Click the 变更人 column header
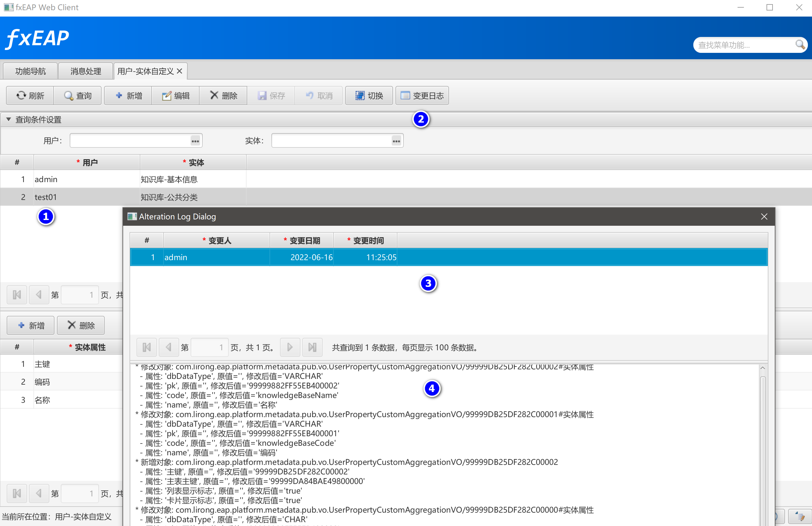Image resolution: width=812 pixels, height=526 pixels. click(217, 241)
